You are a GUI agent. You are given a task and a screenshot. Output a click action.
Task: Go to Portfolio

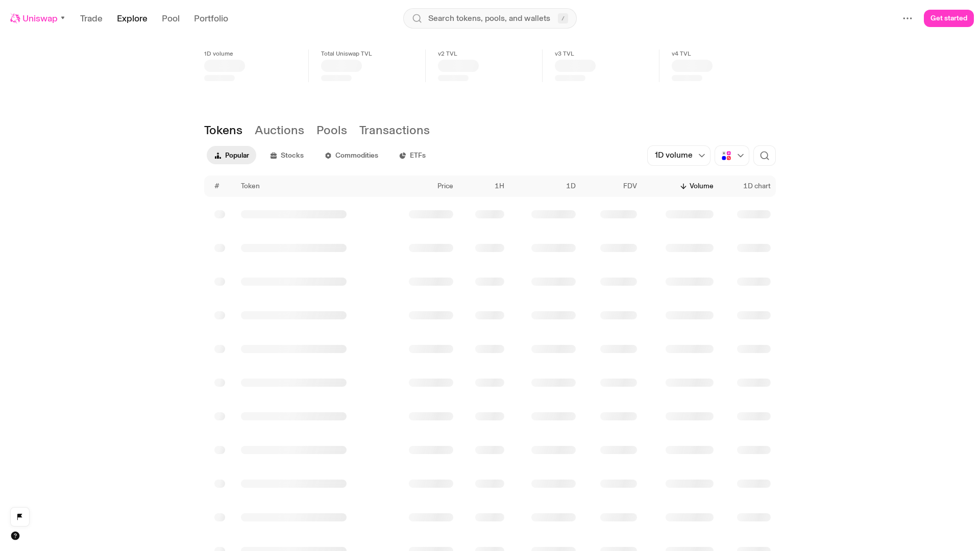(x=211, y=18)
